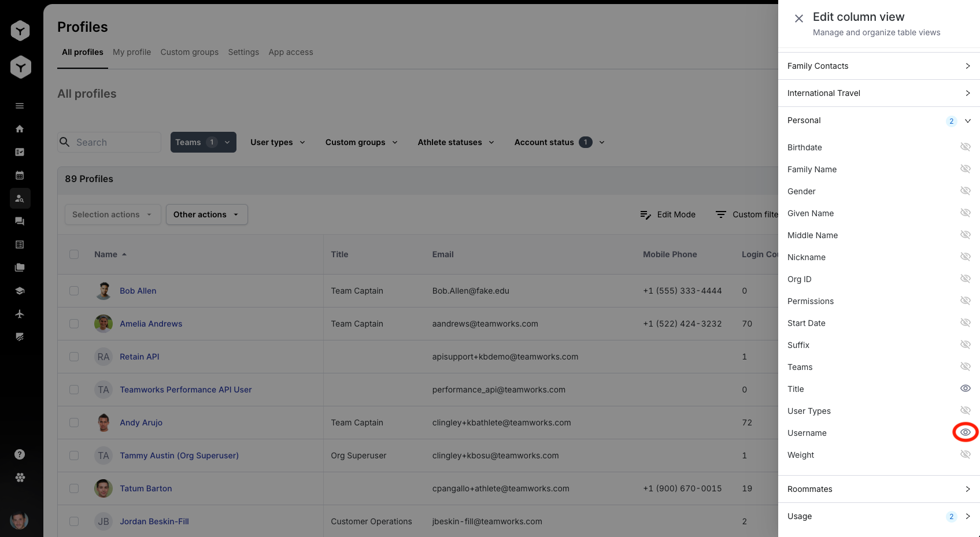Toggle visibility of the Title column
Image resolution: width=980 pixels, height=537 pixels.
pyautogui.click(x=965, y=388)
